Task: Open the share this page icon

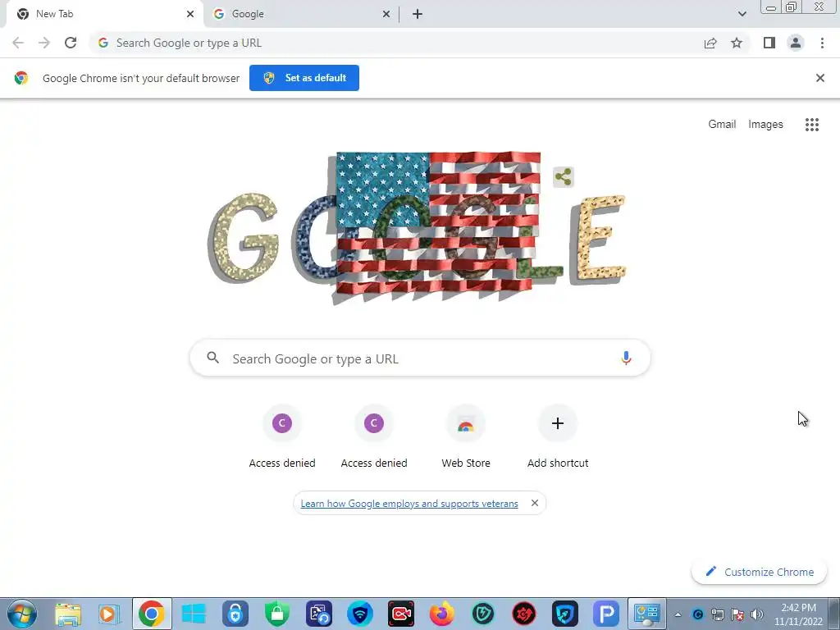Action: [x=710, y=43]
